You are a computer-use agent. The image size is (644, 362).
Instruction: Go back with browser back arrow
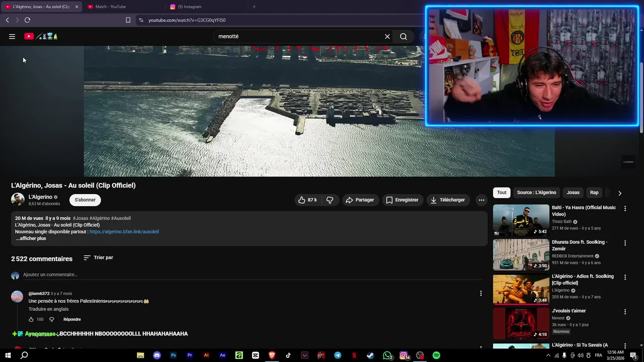(x=7, y=20)
